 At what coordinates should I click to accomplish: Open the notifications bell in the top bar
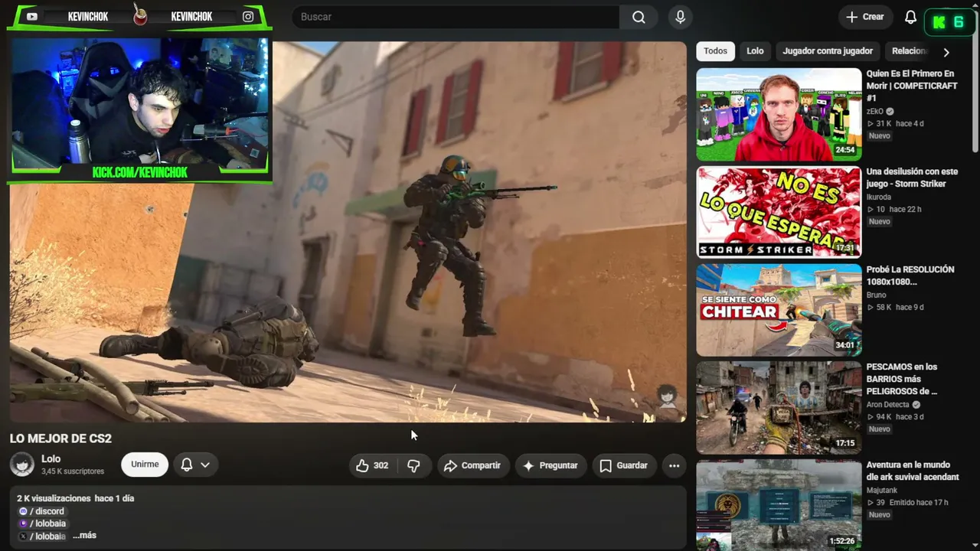click(x=910, y=17)
